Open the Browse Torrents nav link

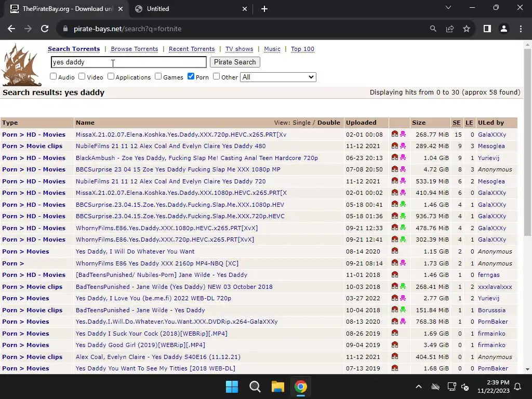click(x=135, y=49)
